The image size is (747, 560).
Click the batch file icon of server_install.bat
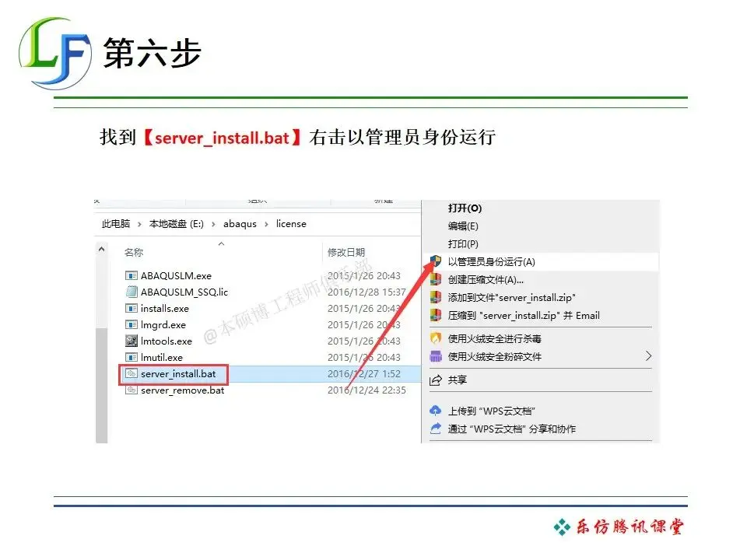click(x=130, y=374)
